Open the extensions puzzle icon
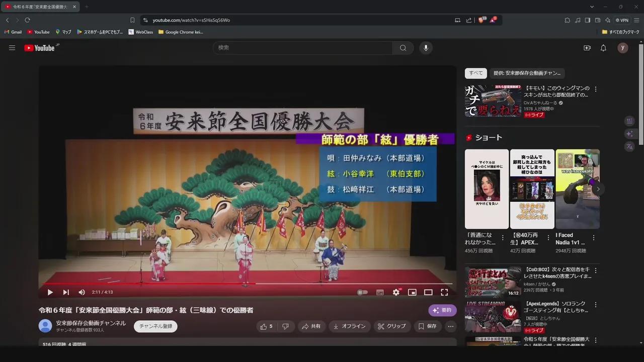 click(x=568, y=20)
